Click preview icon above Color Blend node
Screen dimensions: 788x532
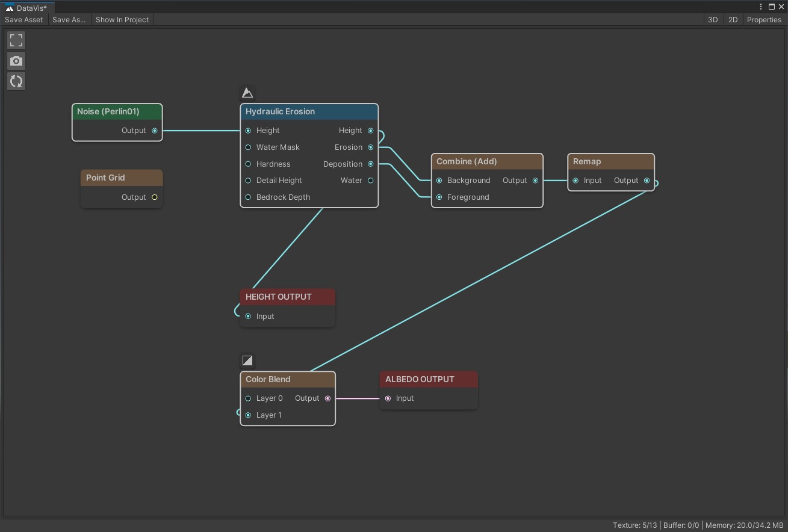[x=247, y=360]
